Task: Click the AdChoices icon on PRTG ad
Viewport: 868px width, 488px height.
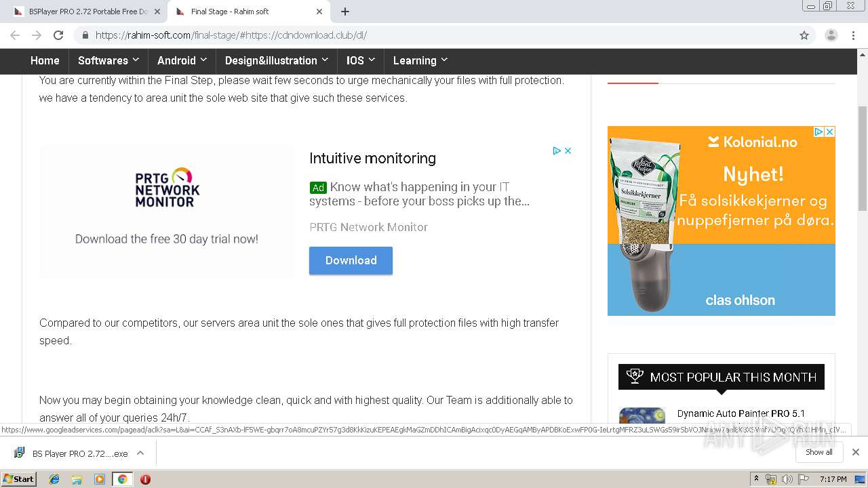Action: (x=557, y=150)
